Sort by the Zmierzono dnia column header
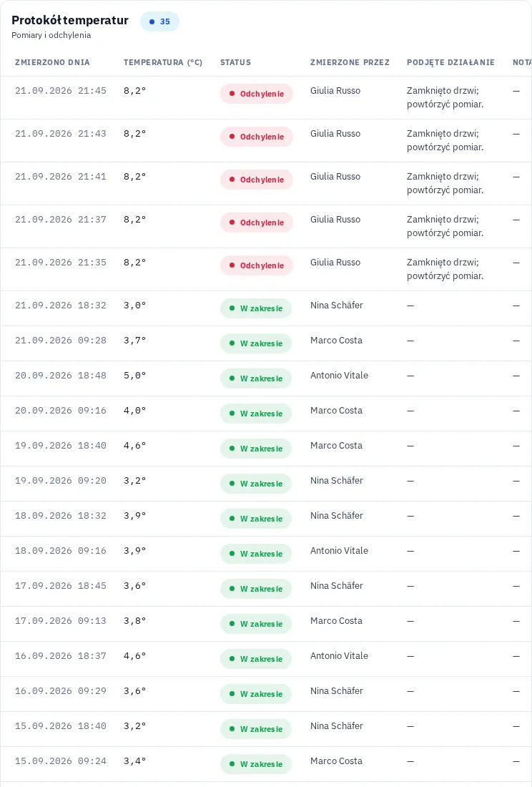Viewport: 532px width, 787px height. pos(52,62)
